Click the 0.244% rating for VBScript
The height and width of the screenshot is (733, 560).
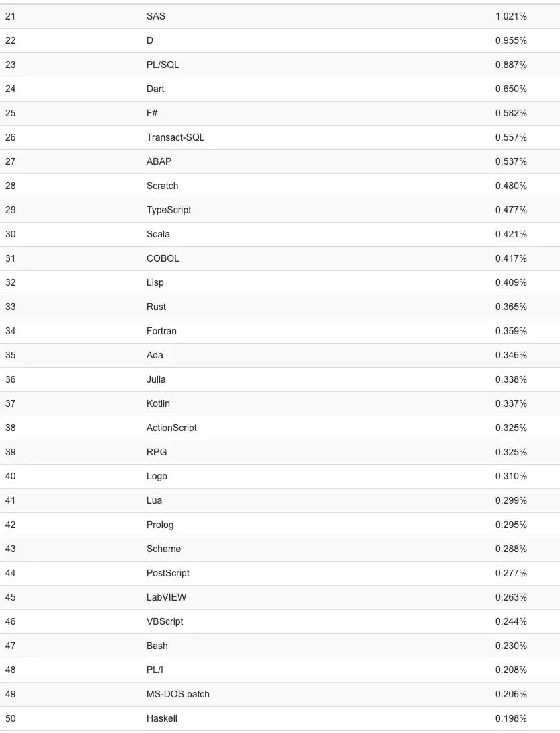pyautogui.click(x=511, y=621)
